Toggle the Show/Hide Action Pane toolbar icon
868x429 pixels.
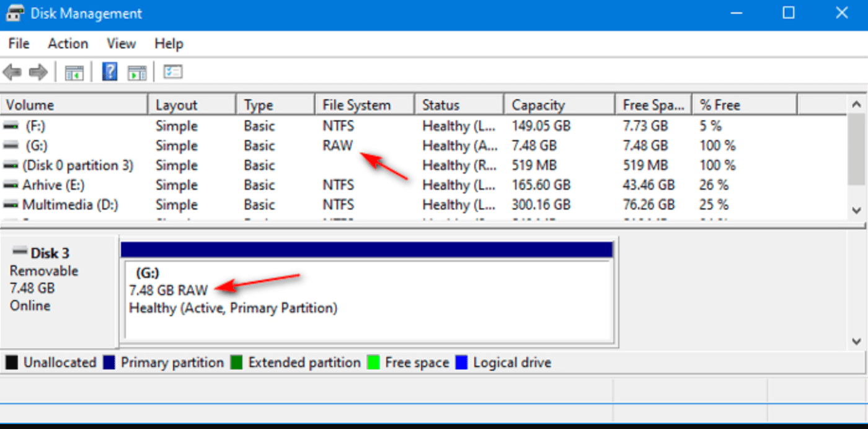(137, 71)
